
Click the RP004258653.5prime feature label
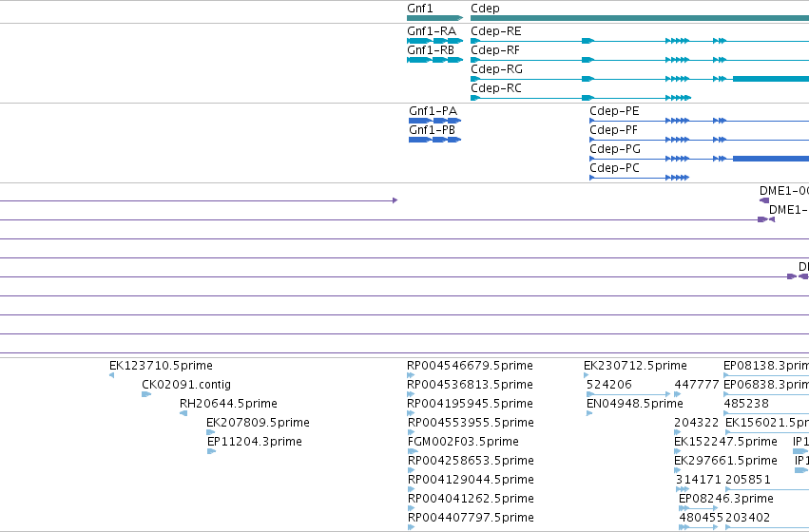point(471,461)
